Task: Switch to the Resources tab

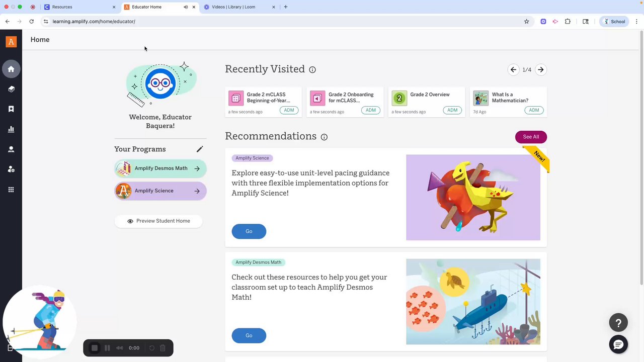Action: click(x=79, y=7)
